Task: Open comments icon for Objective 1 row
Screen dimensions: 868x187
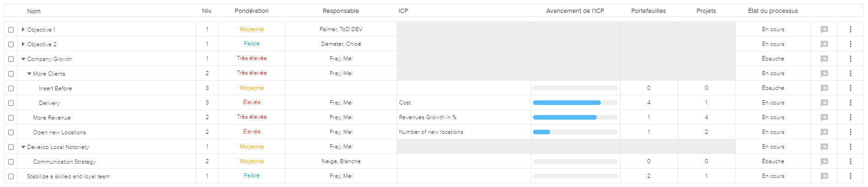Action: tap(824, 29)
